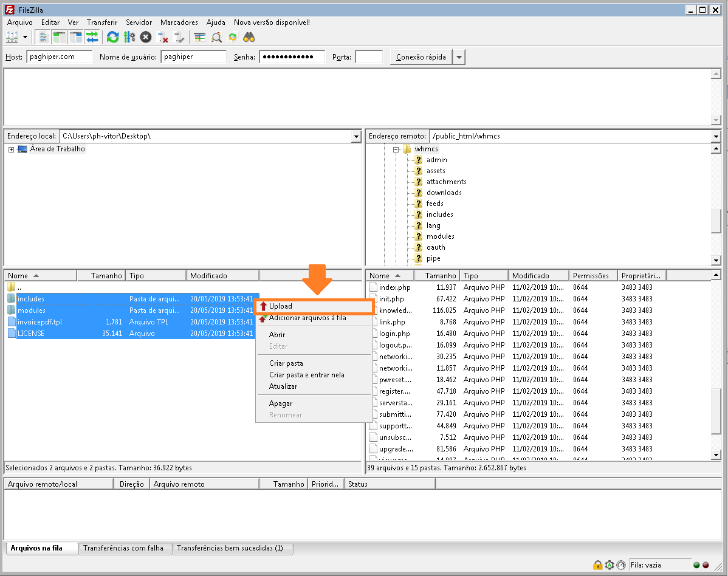Open the Endereço remoto path dropdown
The image size is (728, 576).
[716, 137]
